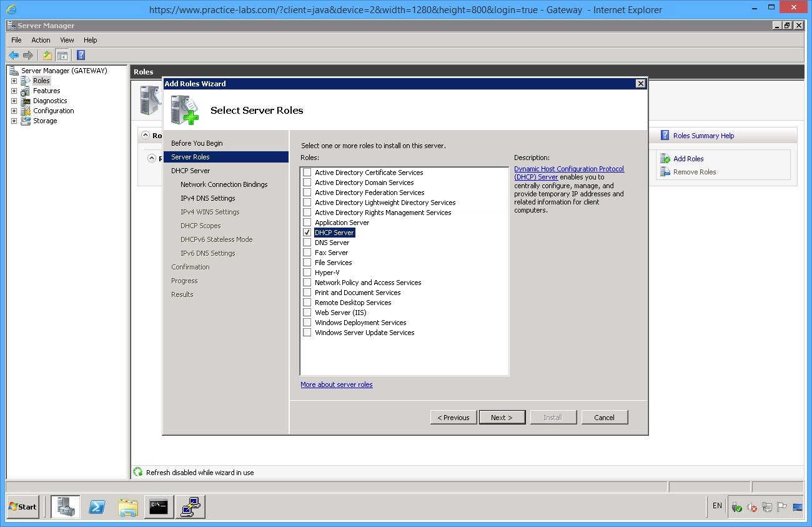Open the More about server roles link
Image resolution: width=812 pixels, height=527 pixels.
pyautogui.click(x=336, y=384)
